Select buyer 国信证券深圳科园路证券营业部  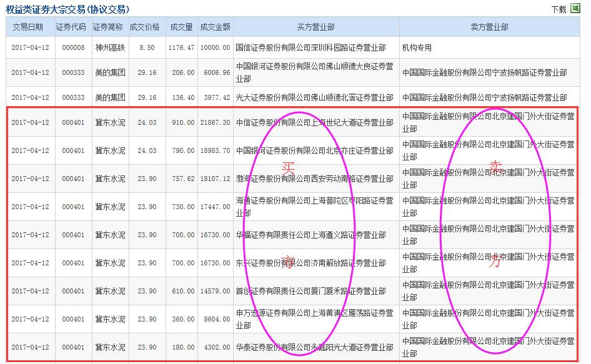[x=311, y=47]
